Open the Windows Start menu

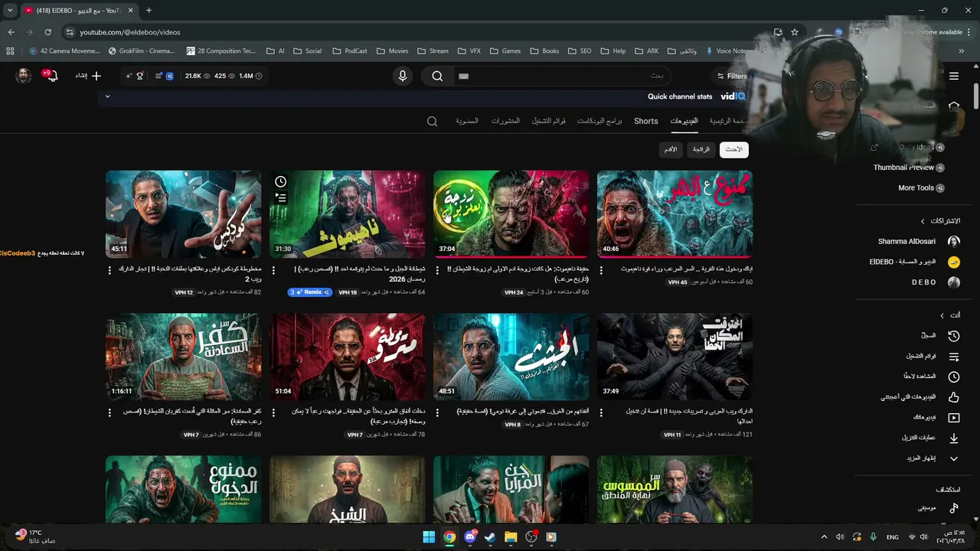(429, 536)
